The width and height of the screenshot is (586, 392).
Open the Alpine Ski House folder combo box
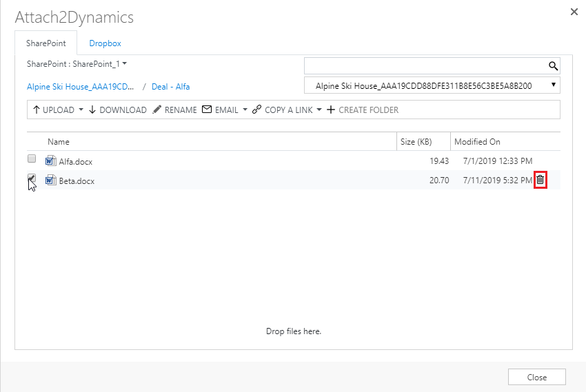click(432, 85)
